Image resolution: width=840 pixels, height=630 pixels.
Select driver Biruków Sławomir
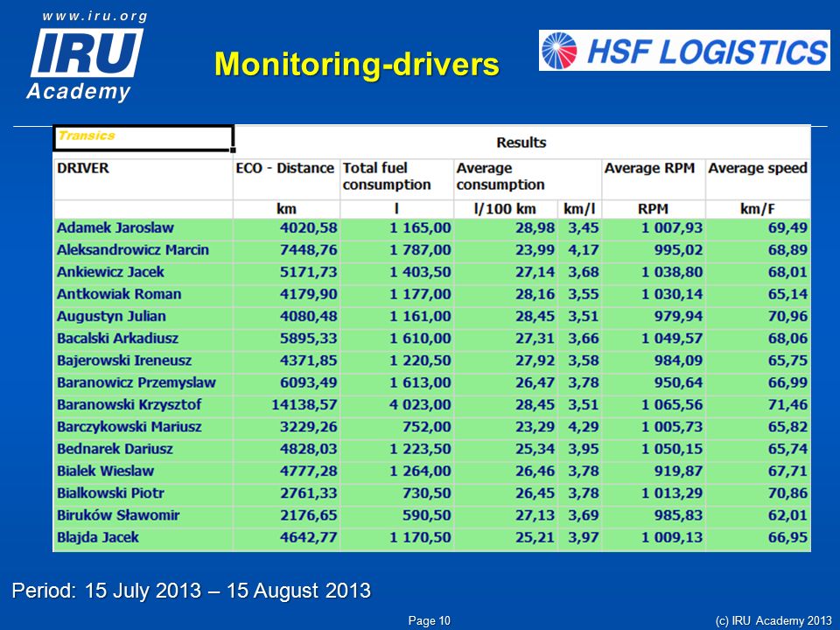[118, 515]
